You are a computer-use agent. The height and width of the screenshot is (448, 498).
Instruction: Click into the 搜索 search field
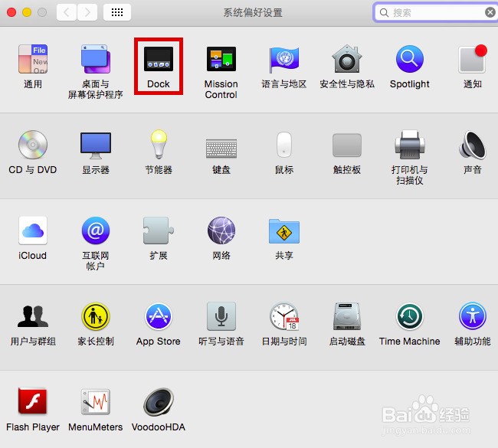point(435,13)
